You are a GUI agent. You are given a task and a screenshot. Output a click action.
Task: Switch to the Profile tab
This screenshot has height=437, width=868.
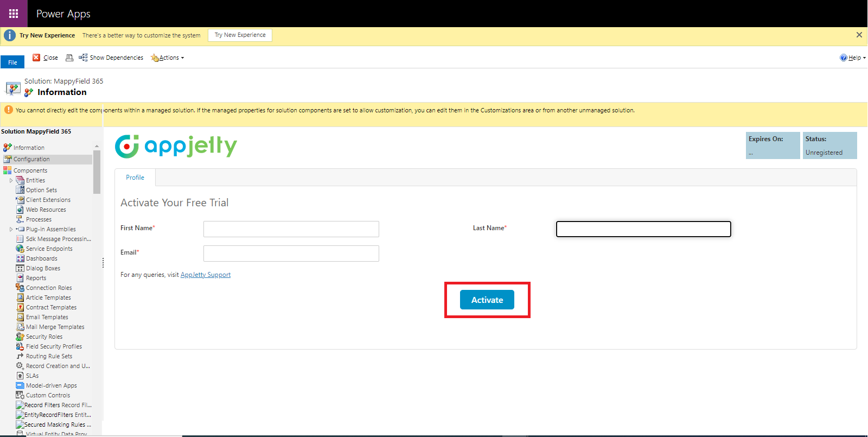tap(135, 178)
